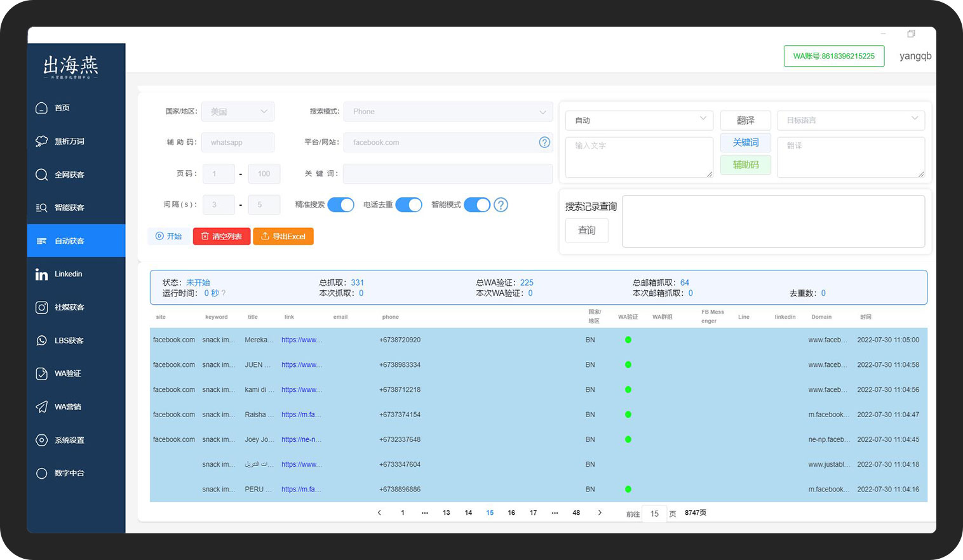This screenshot has width=963, height=560.
Task: Click the first ellipsis in pagination
Action: [x=425, y=513]
